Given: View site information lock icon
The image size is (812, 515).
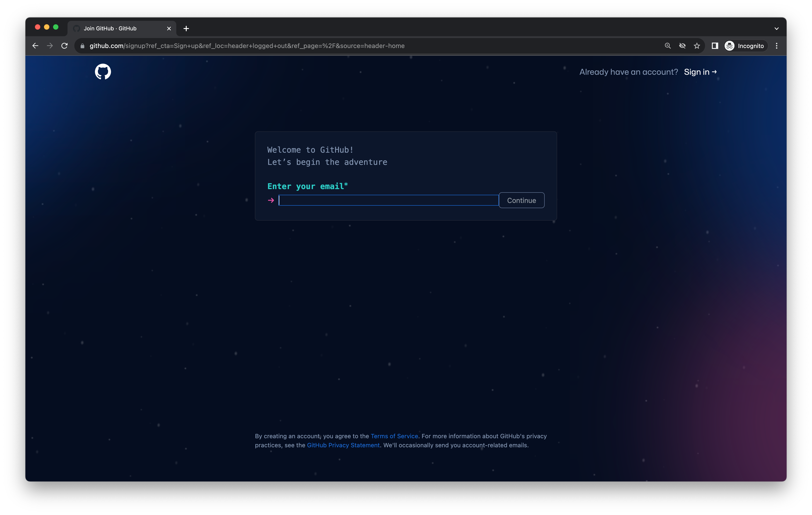Looking at the screenshot, I should tap(82, 46).
